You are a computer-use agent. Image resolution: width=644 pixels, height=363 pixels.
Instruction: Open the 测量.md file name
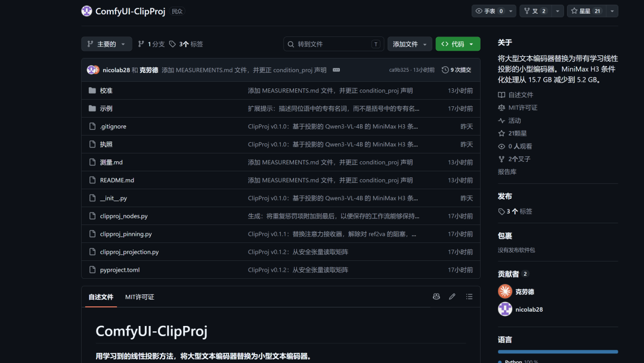(112, 162)
